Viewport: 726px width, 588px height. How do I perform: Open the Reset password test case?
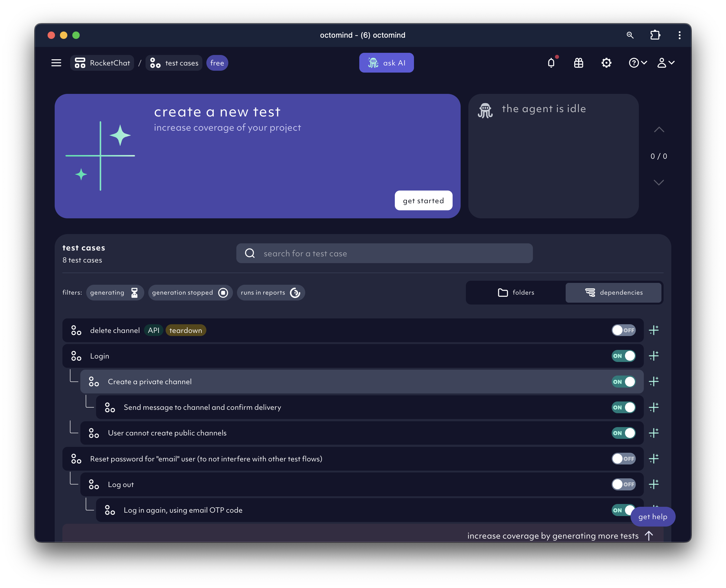[x=353, y=459]
